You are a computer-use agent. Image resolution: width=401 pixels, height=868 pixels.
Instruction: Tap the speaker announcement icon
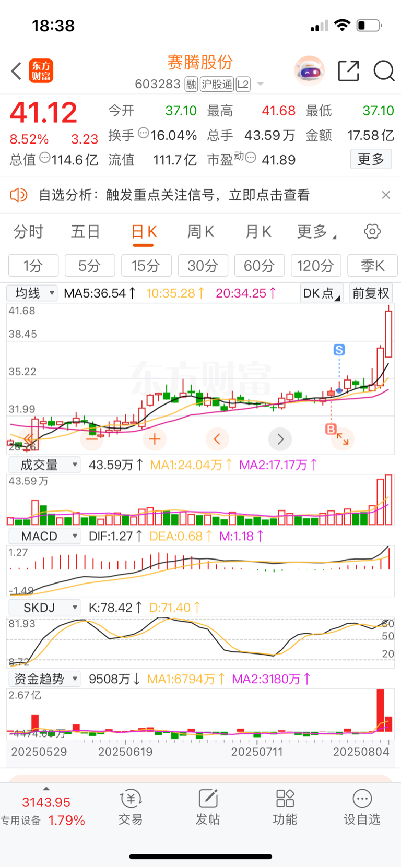click(19, 195)
